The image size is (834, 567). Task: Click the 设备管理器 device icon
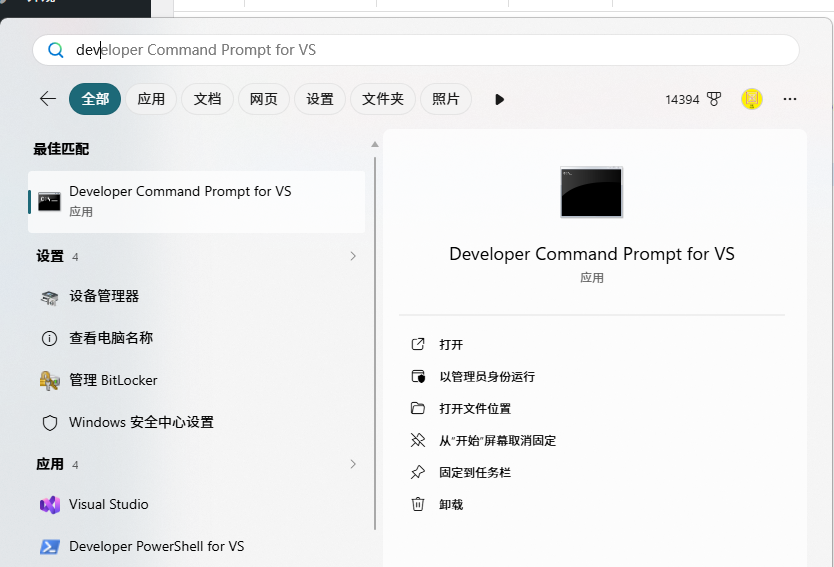[49, 297]
